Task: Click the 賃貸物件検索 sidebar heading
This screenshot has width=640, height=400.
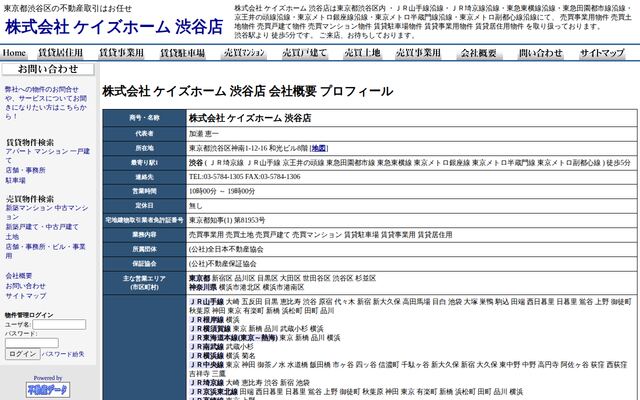Action: [x=30, y=142]
